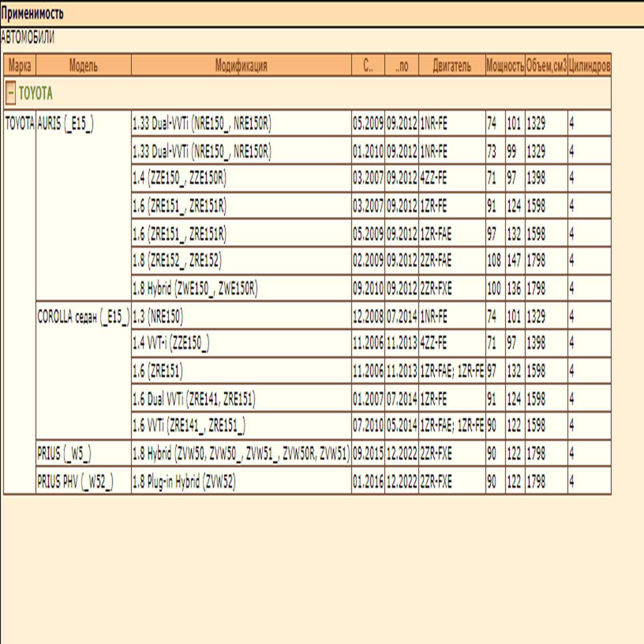Click the Применимость section header

coord(32,14)
